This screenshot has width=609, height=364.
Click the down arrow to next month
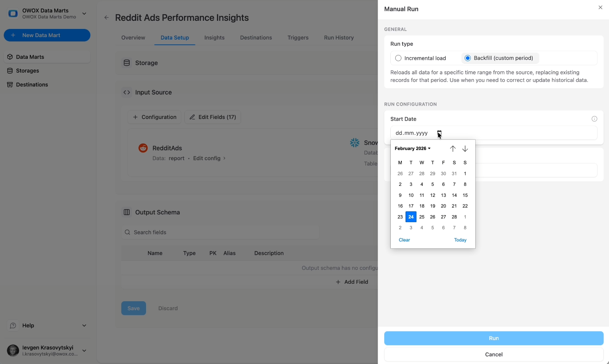click(465, 148)
